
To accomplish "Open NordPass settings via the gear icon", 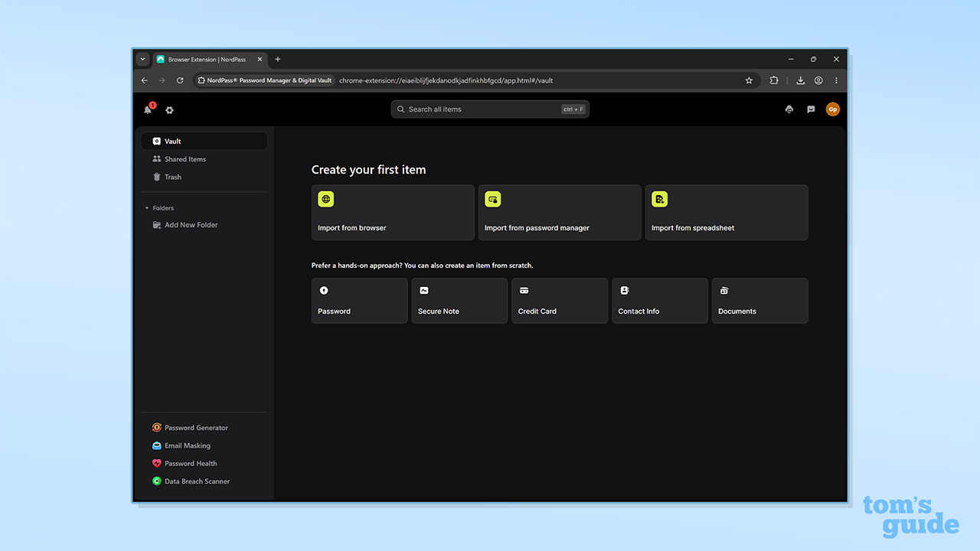I will click(x=169, y=110).
